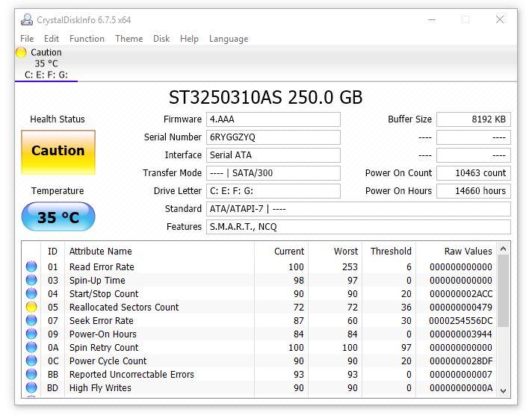Select the Spin-Up Time attribute name
This screenshot has width=532, height=418.
[x=97, y=281]
